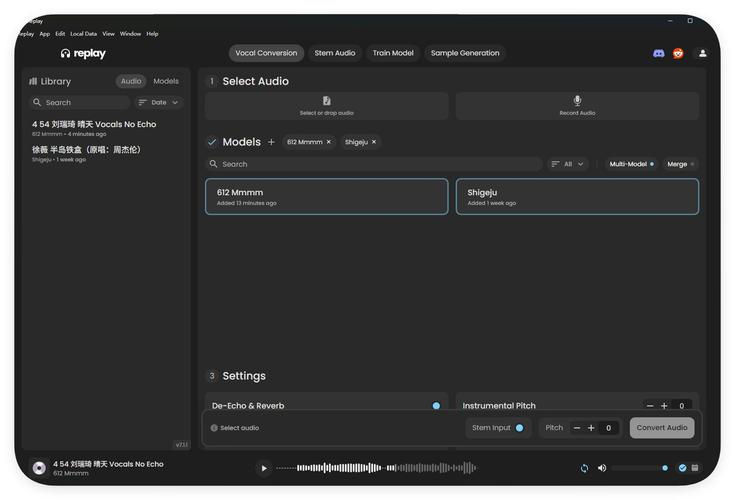This screenshot has height=500, width=735.
Task: Open the Date sort dropdown
Action: click(x=159, y=102)
